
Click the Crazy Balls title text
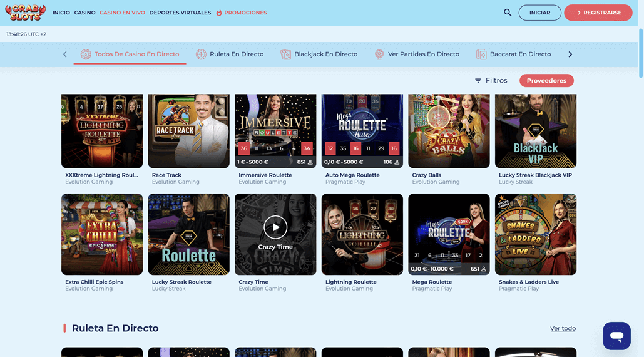[426, 175]
